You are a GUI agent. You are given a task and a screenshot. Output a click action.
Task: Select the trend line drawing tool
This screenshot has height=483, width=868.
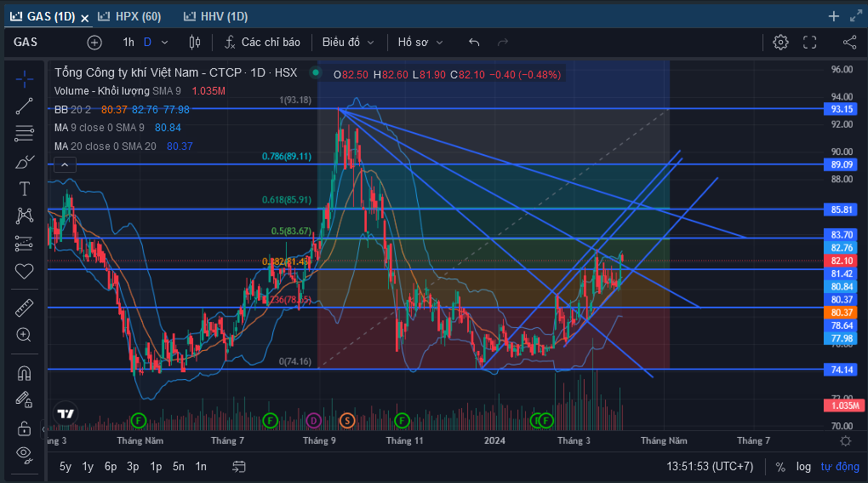25,106
